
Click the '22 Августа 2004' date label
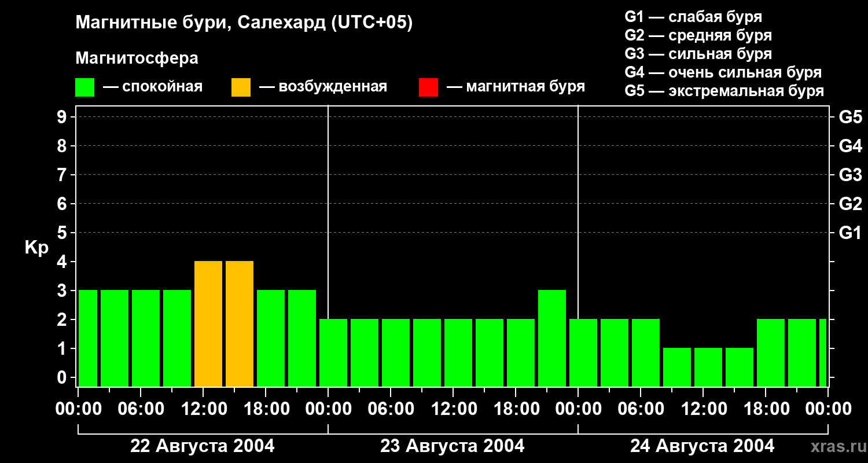click(x=203, y=446)
